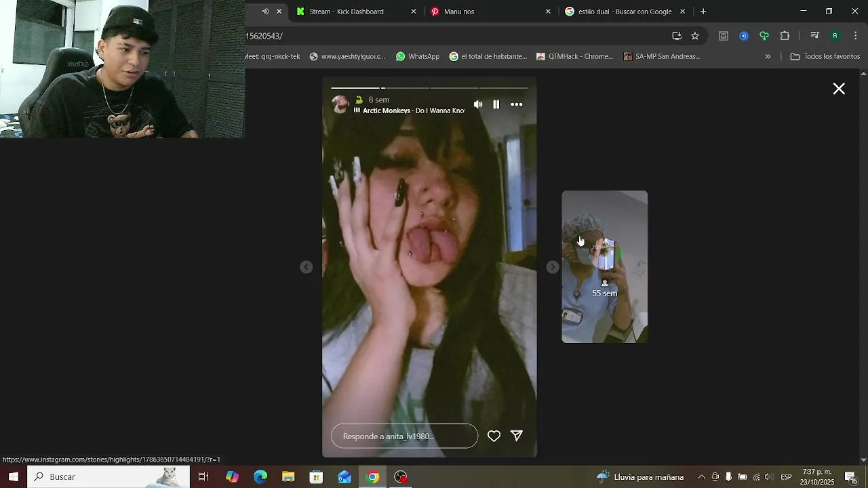868x488 pixels.
Task: Open the www.yaeshtylguoi.c... bookmark
Action: [347, 56]
